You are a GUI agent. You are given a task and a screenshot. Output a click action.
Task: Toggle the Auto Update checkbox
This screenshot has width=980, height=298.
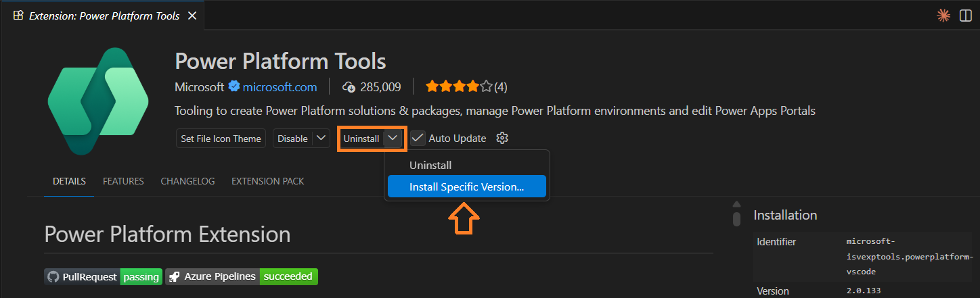pos(418,139)
